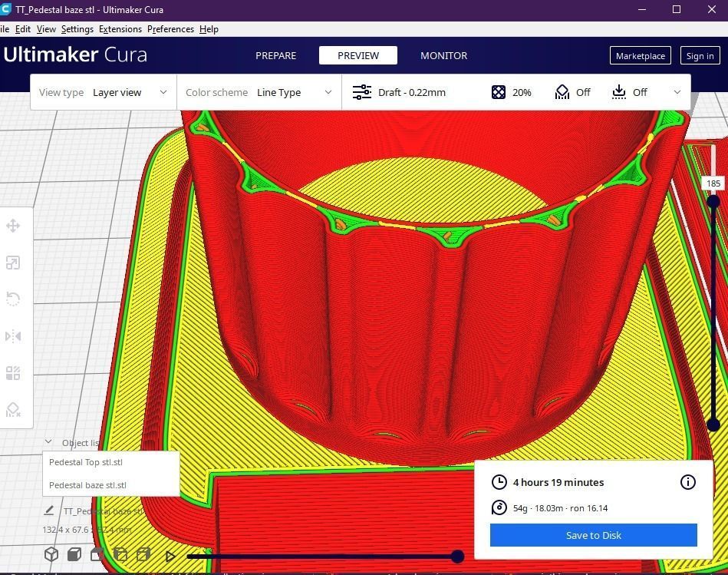The height and width of the screenshot is (575, 728).
Task: Click the 4 hours 19 minutes estimate
Action: (x=558, y=482)
